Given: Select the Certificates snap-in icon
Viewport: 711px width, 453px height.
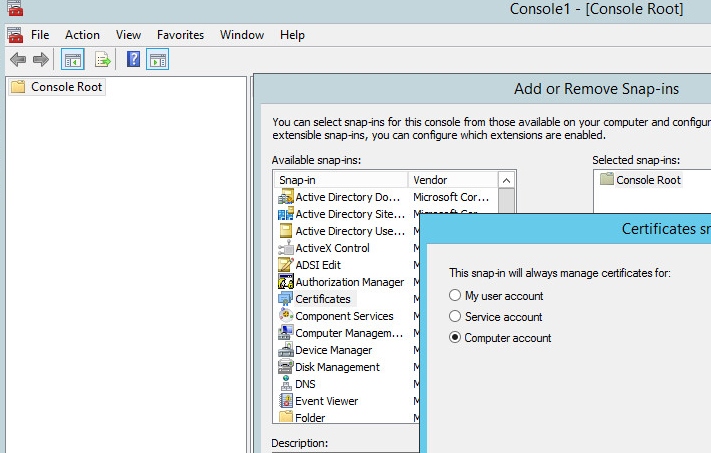Looking at the screenshot, I should pyautogui.click(x=286, y=299).
